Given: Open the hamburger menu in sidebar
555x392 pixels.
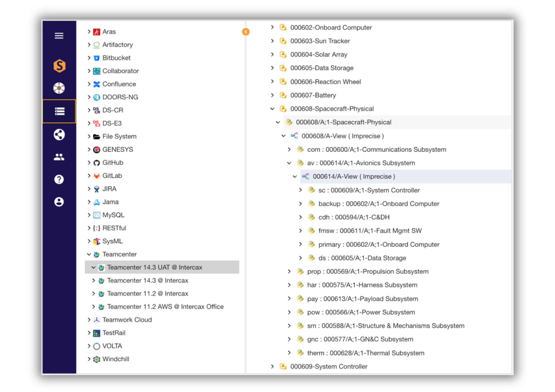Looking at the screenshot, I should 59,36.
